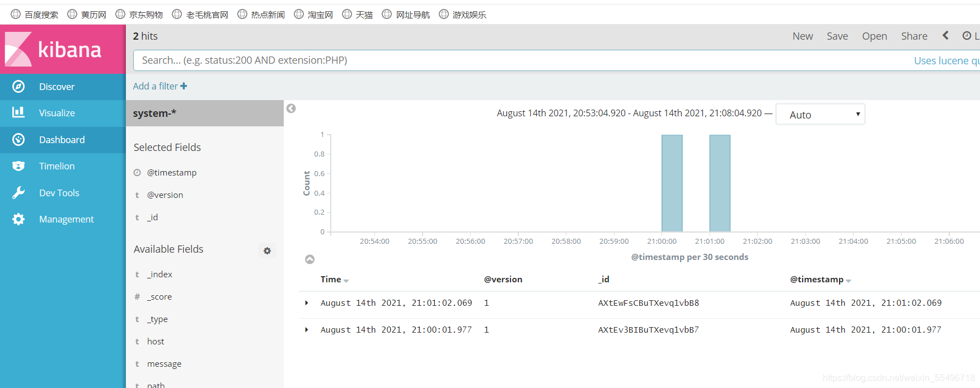Click 天猫 bookmark
The height and width of the screenshot is (388, 980).
(x=358, y=15)
